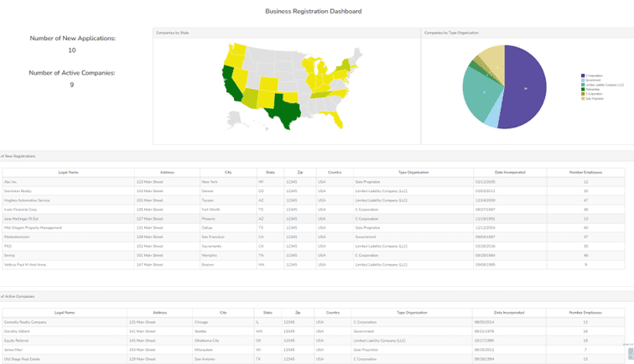Sort by Legal Name in New Registrations

pos(68,172)
